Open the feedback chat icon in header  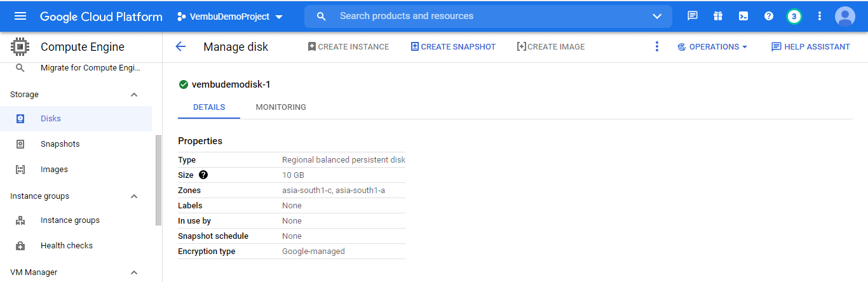[693, 16]
